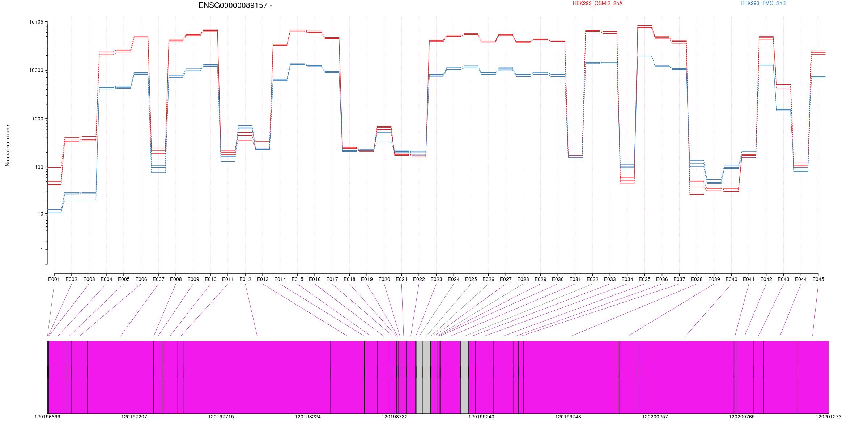Click exon label E044

point(801,279)
